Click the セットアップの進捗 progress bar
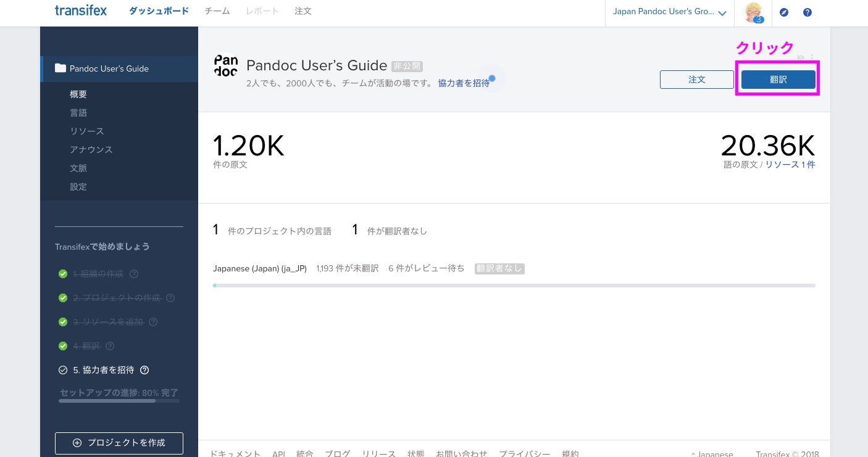868x457 pixels. [119, 401]
